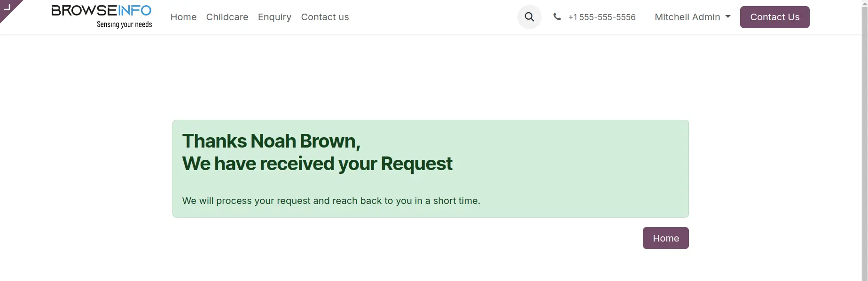Click the "We will process your request" text

pyautogui.click(x=331, y=201)
